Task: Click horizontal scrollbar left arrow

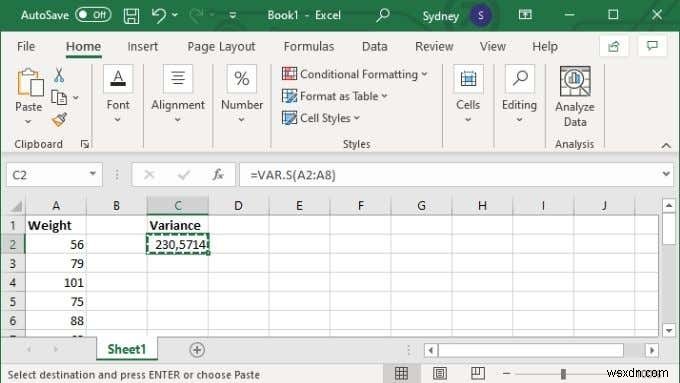Action: click(x=431, y=350)
